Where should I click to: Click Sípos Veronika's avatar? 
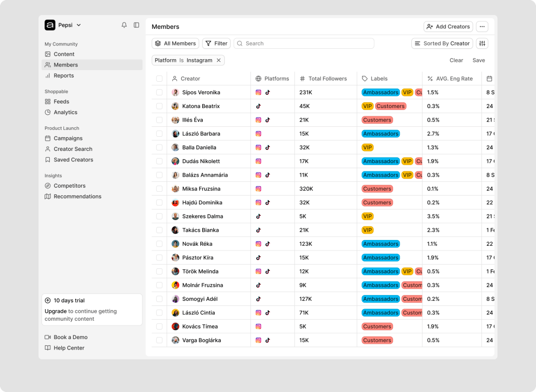(x=176, y=93)
